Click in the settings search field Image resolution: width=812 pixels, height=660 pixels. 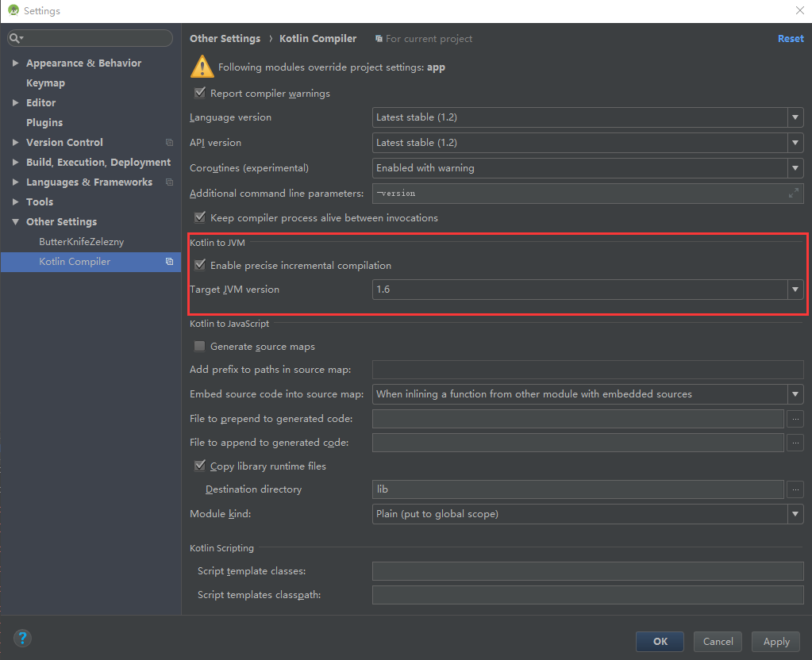(x=90, y=38)
